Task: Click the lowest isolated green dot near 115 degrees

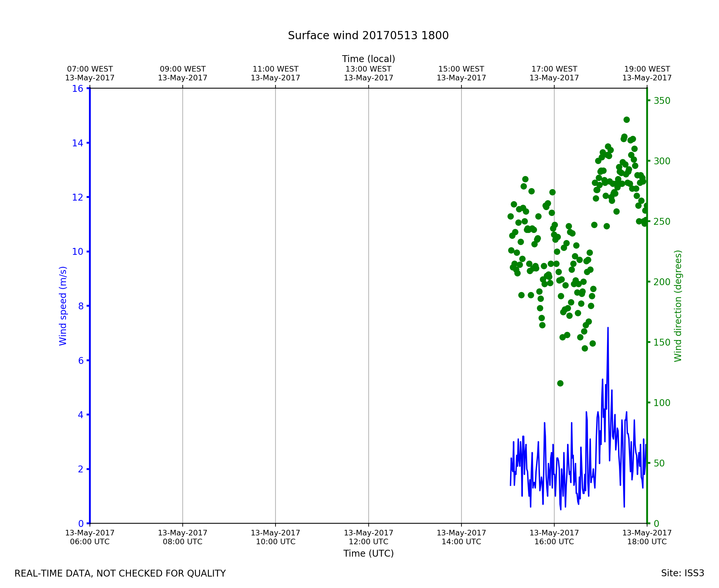Action: click(x=560, y=384)
